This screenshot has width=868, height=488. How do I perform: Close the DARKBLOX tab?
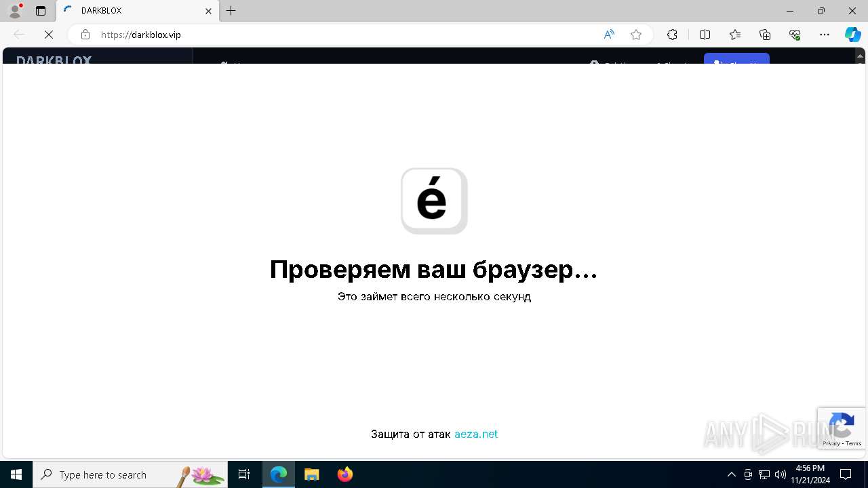coord(208,11)
